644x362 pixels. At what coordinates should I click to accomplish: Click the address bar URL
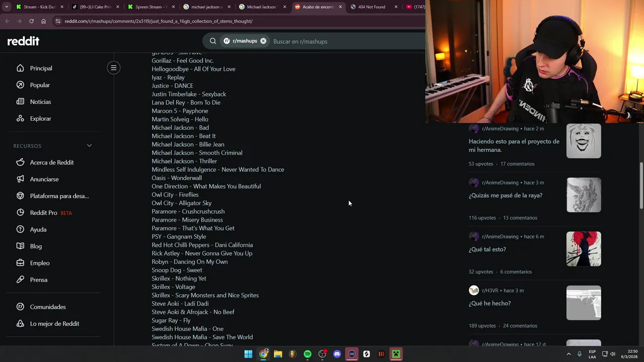tap(158, 21)
